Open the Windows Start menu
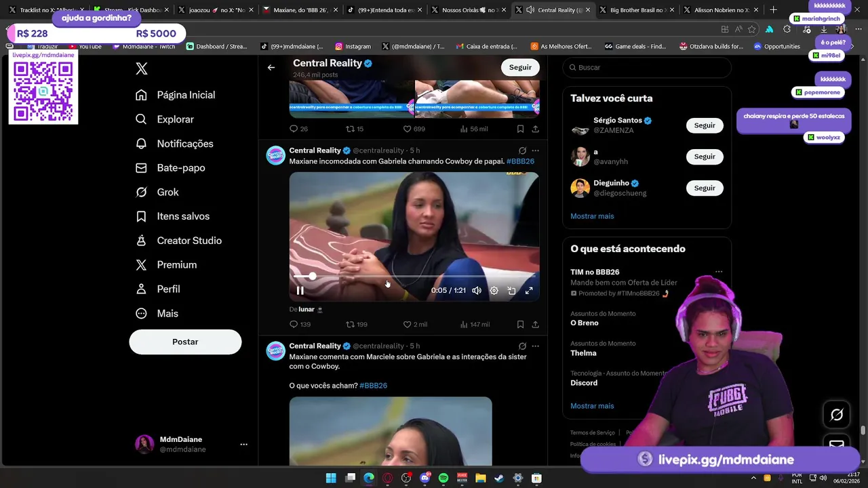This screenshot has height=488, width=868. [331, 478]
